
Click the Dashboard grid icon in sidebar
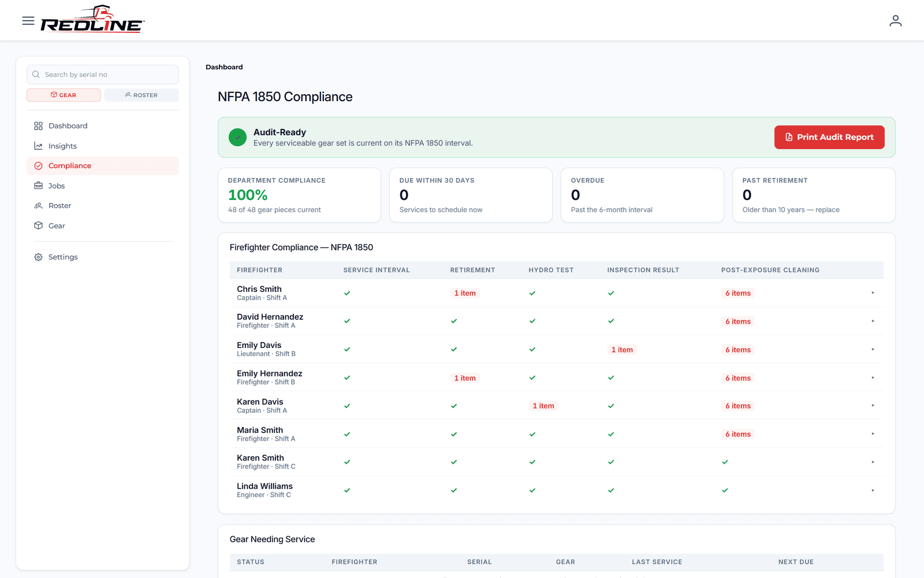(x=38, y=126)
